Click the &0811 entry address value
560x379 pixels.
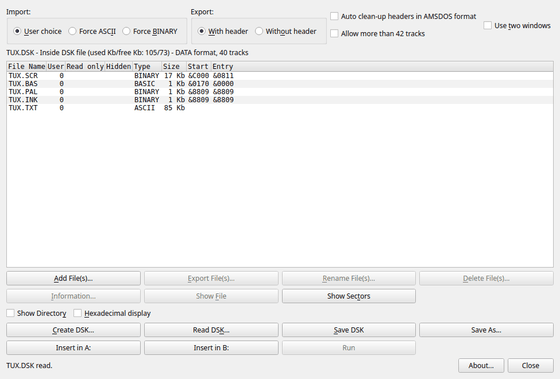pyautogui.click(x=223, y=76)
